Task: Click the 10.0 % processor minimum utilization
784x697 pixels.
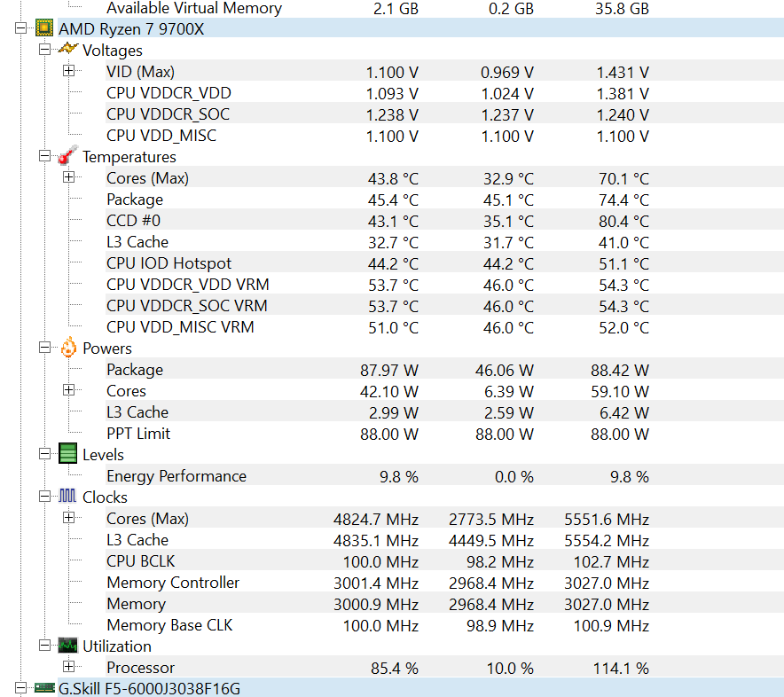Action: [510, 669]
